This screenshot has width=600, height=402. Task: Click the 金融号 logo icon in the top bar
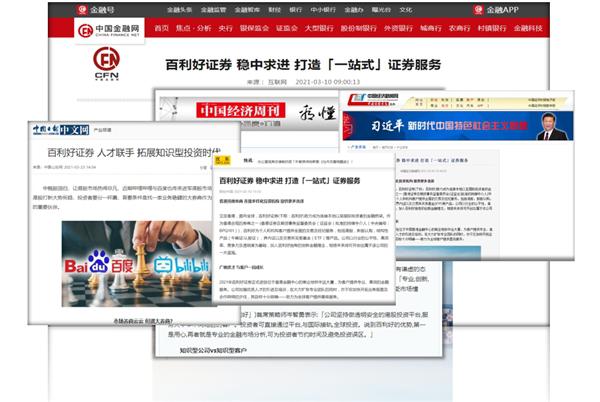point(82,10)
